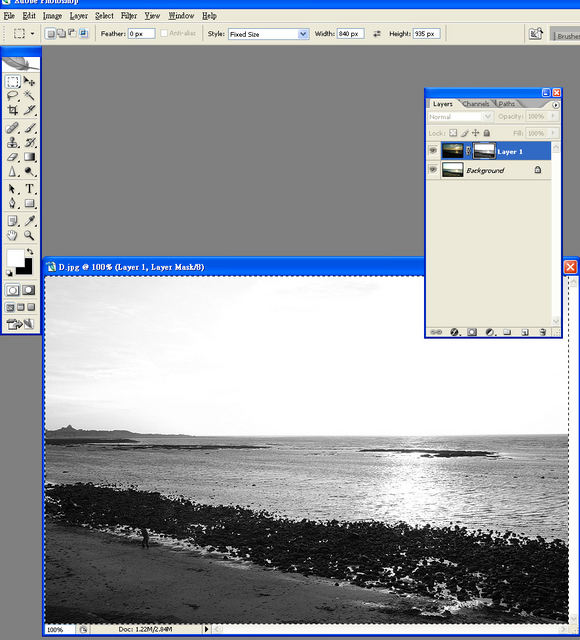Viewport: 580px width, 640px height.
Task: Select the Layer 1 mask thumbnail
Action: (x=484, y=151)
